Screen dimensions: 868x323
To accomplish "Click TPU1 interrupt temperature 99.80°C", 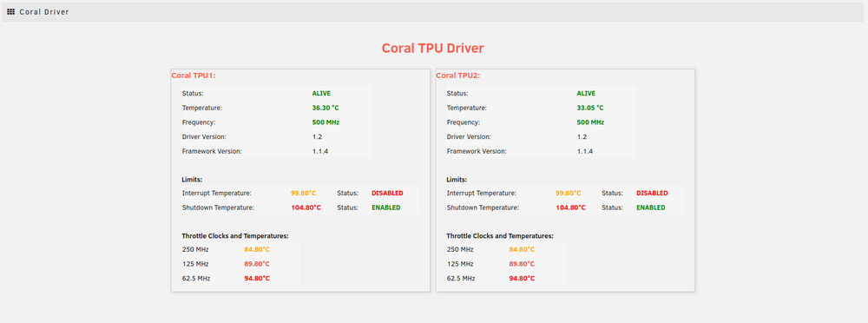I will (x=303, y=194).
